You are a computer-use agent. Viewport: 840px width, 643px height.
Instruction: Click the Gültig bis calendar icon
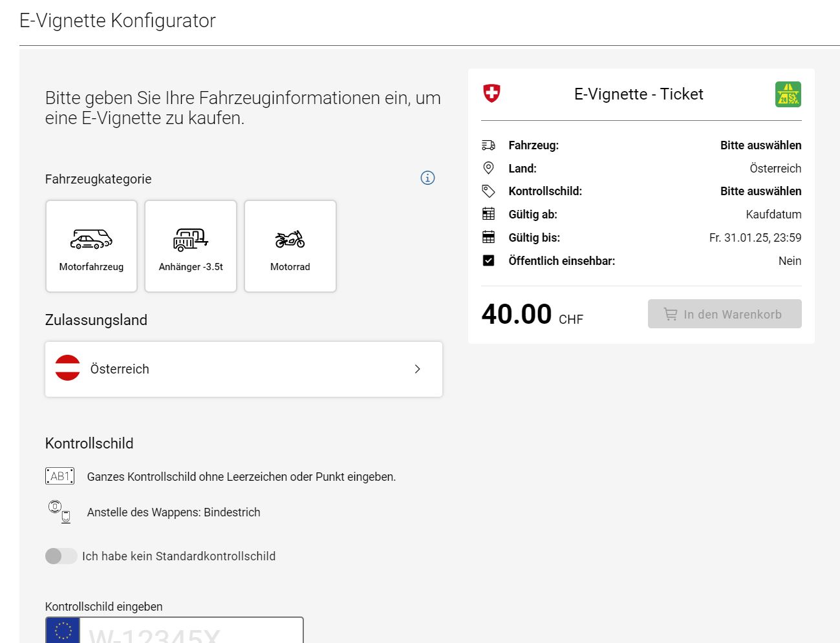point(489,237)
